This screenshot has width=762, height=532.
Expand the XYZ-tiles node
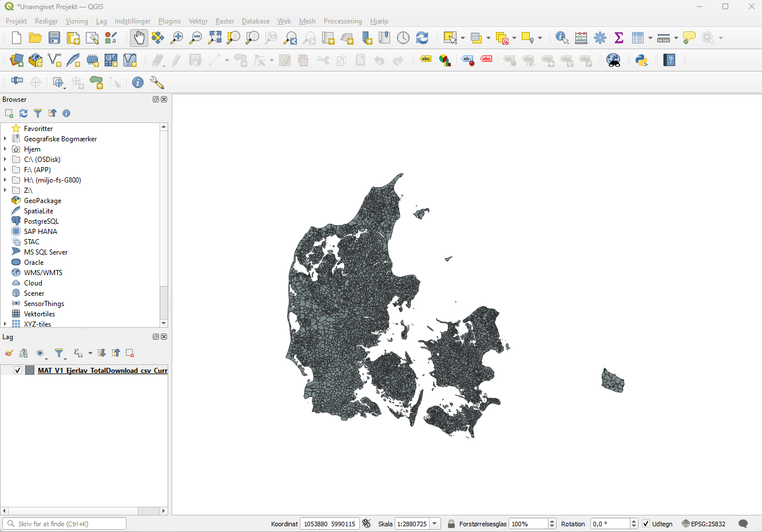[5, 324]
